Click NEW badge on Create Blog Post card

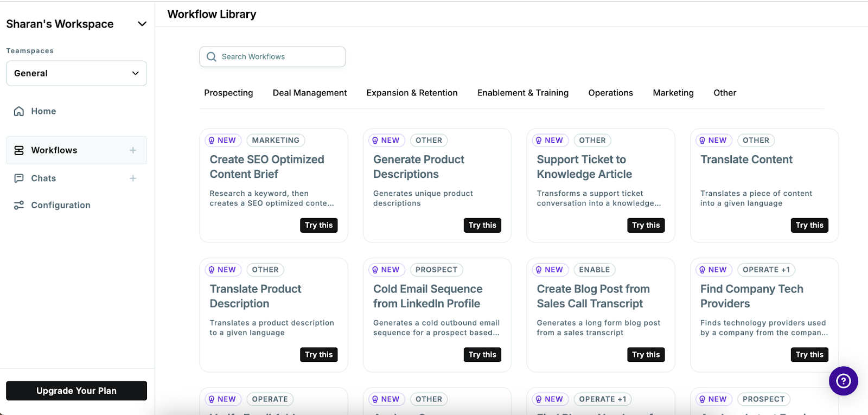click(550, 270)
